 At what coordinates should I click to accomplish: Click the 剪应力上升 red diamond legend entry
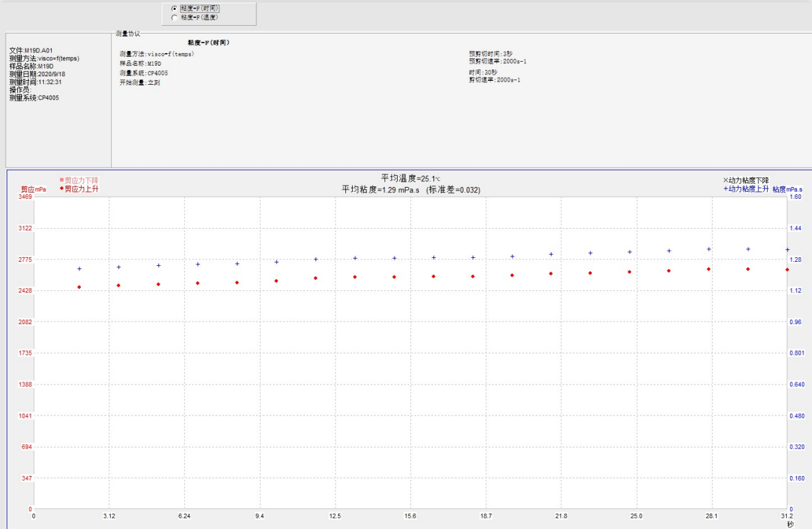coord(62,188)
